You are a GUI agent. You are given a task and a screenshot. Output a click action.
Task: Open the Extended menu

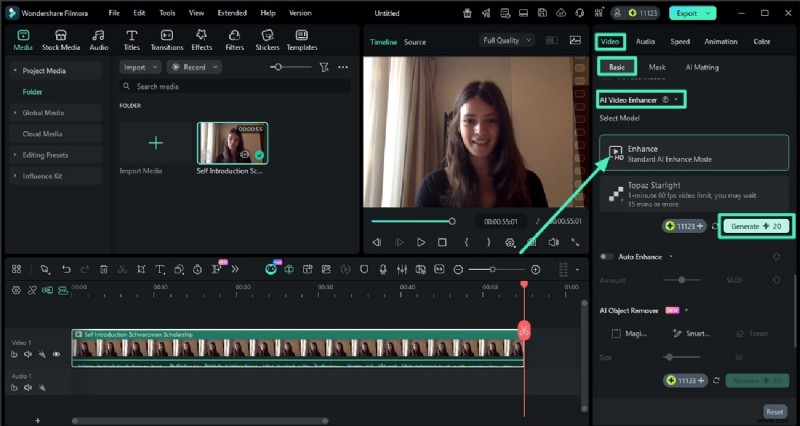coord(232,13)
